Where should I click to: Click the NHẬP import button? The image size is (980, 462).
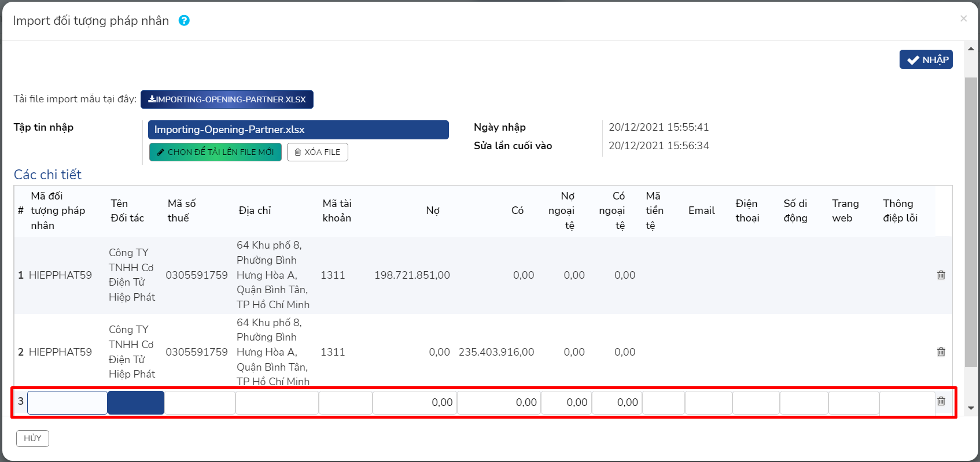click(x=926, y=60)
